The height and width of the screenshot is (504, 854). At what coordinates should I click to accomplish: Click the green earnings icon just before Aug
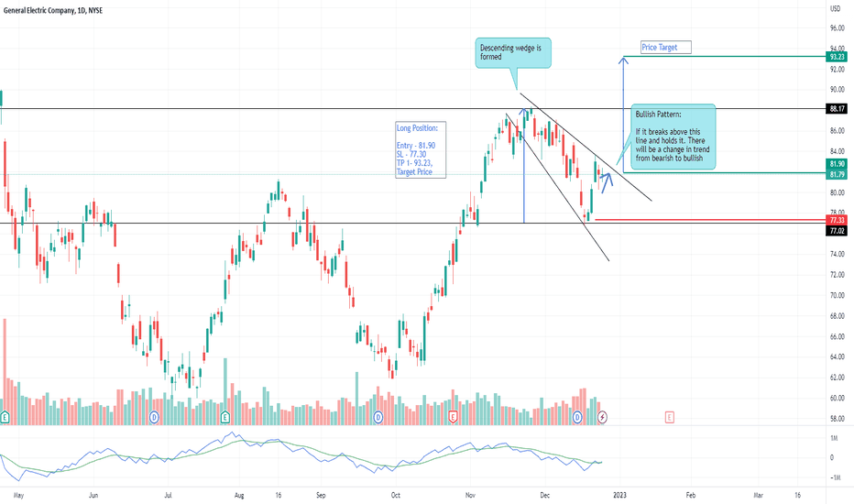pos(225,418)
